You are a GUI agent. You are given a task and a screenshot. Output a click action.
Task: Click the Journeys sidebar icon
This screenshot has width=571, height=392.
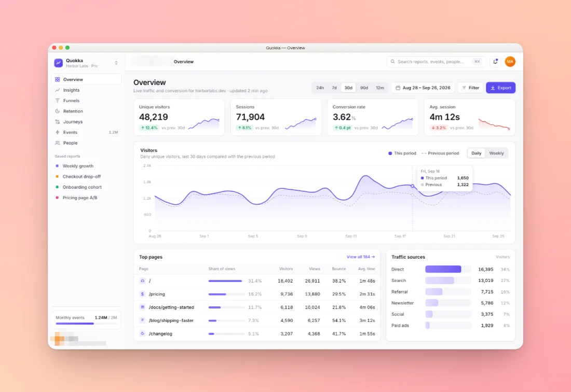[58, 122]
